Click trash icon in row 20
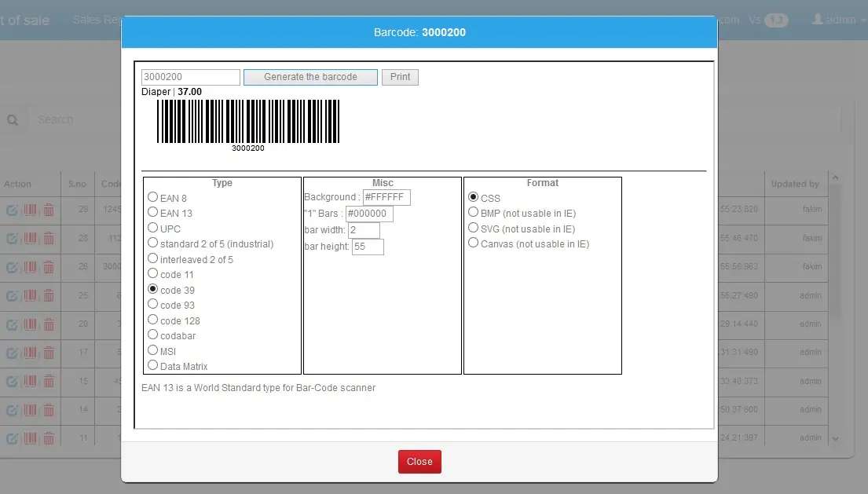Screen dimensions: 868x494 (49, 324)
